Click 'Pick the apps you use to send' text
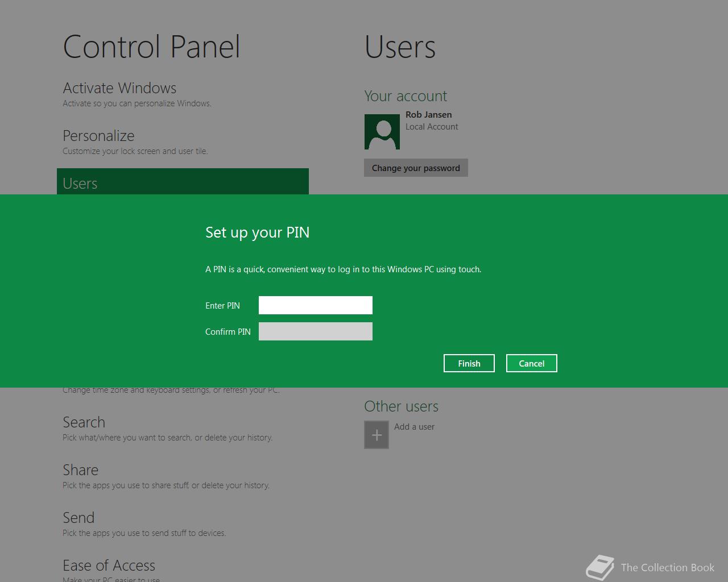 tap(144, 533)
